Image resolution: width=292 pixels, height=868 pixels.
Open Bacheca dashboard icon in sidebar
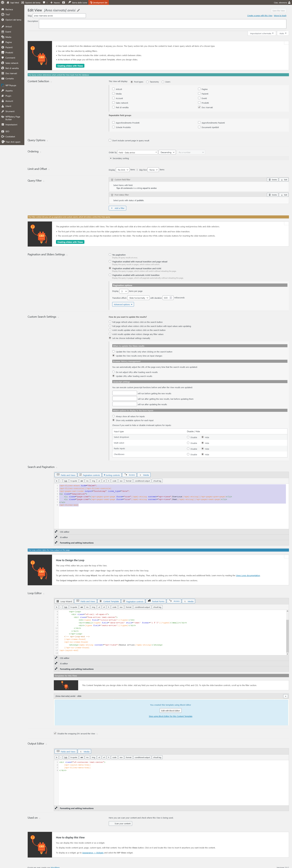tap(3, 9)
